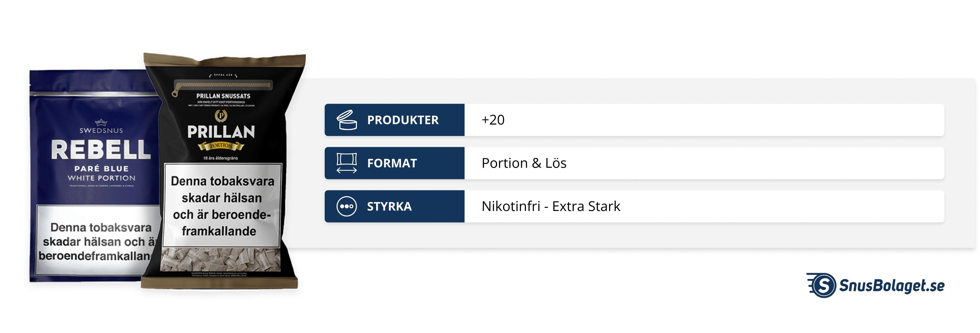Select the FORMAT label
The height and width of the screenshot is (333, 980).
[x=392, y=164]
